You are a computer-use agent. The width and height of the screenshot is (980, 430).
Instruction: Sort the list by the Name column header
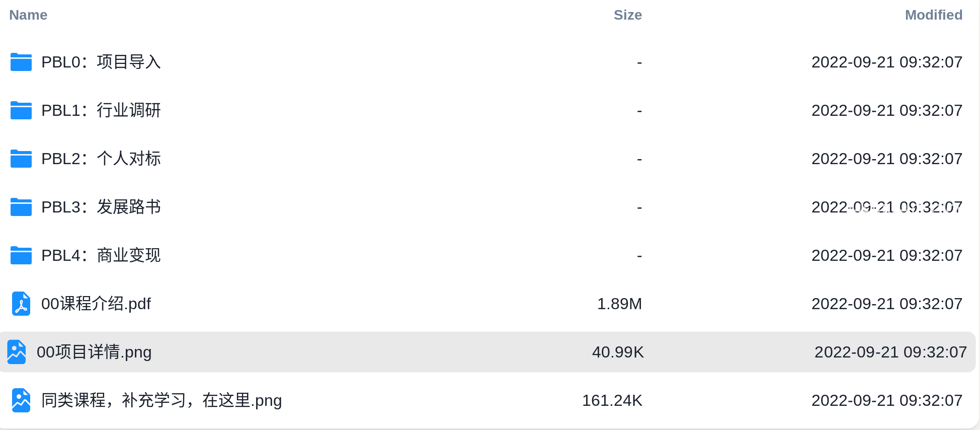[x=28, y=15]
